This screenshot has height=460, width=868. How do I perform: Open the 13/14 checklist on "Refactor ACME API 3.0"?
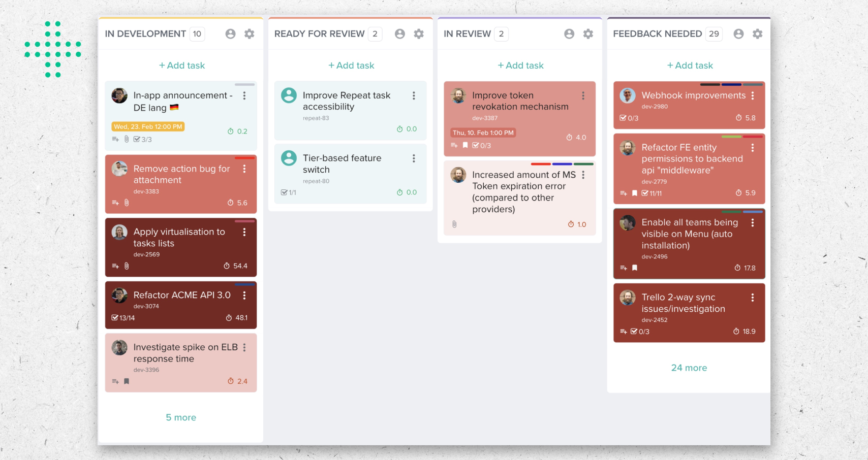pos(123,317)
